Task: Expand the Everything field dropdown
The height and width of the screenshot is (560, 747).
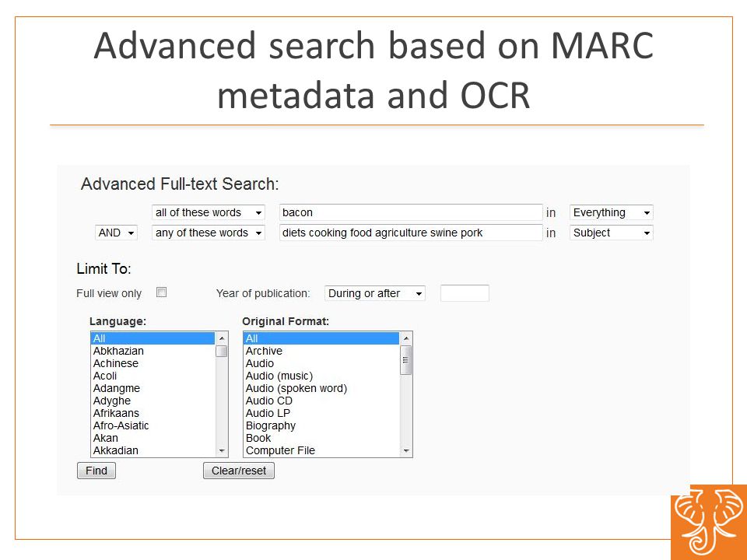Action: coord(612,212)
